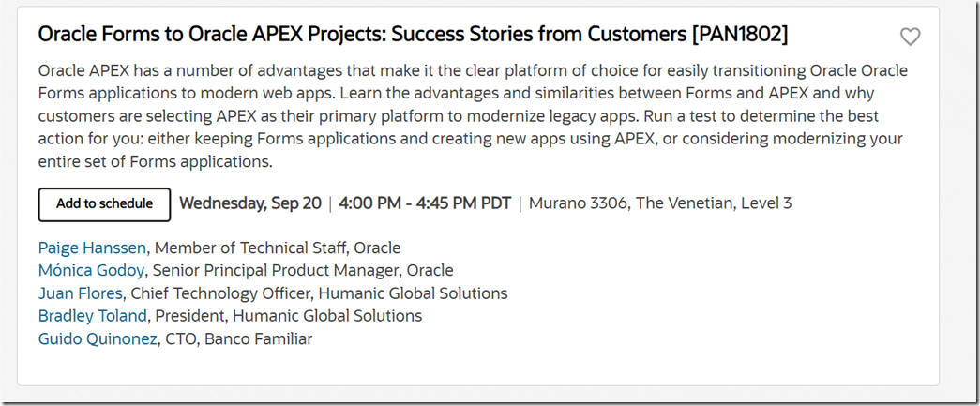View Bradley Toland's speaker profile
This screenshot has width=980, height=406.
pos(92,316)
